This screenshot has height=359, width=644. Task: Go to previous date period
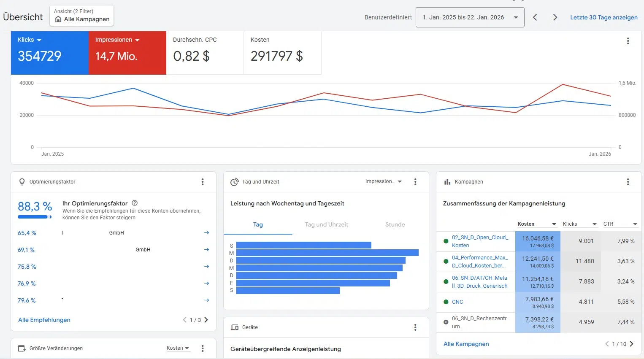[x=535, y=17]
